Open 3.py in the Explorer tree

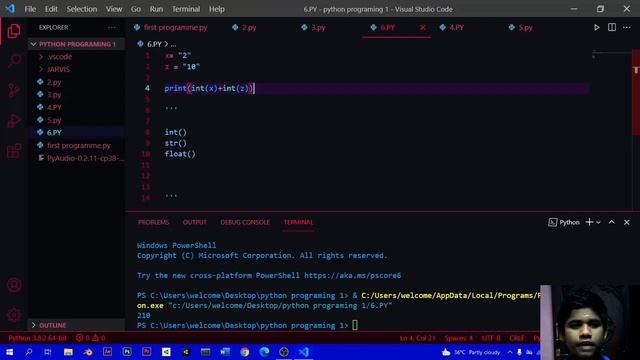coord(54,95)
